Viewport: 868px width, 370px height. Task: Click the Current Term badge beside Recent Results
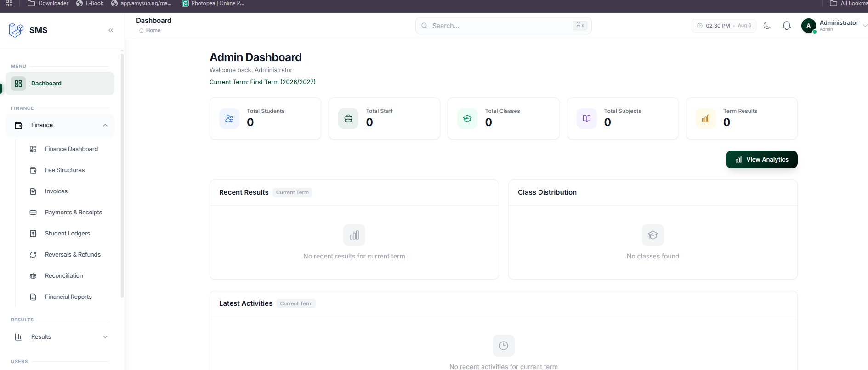pos(292,192)
